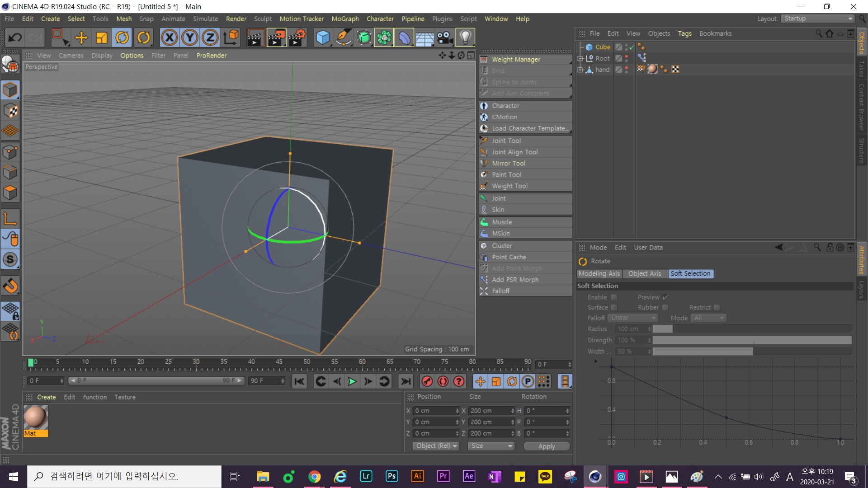The image size is (868, 488).
Task: Toggle X axis lock
Action: (x=169, y=38)
